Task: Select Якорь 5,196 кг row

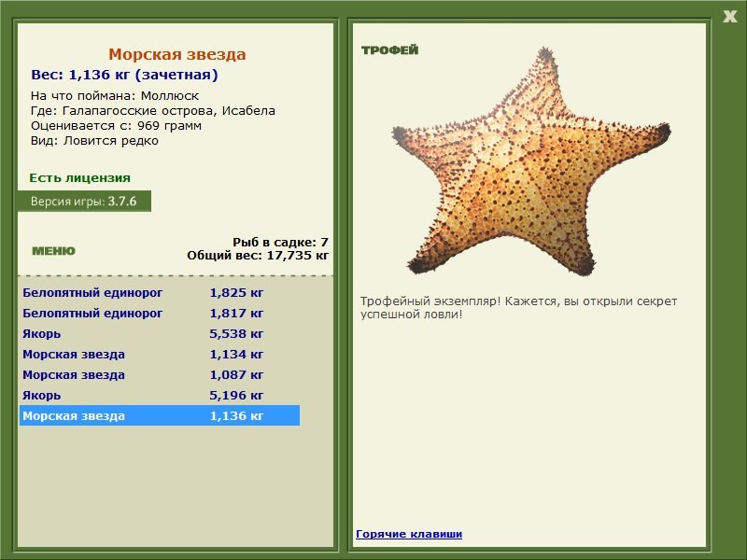Action: pyautogui.click(x=160, y=395)
